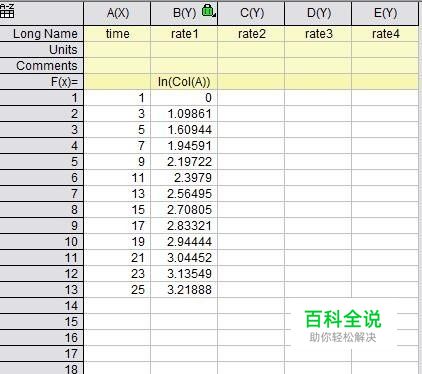This screenshot has height=374, width=422.
Task: Click the time cell with value 19
Action: [117, 242]
